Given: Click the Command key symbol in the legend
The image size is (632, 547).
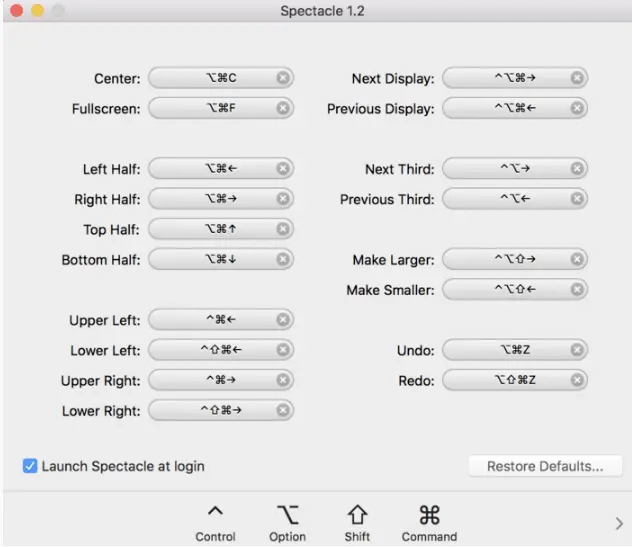Looking at the screenshot, I should (x=429, y=515).
